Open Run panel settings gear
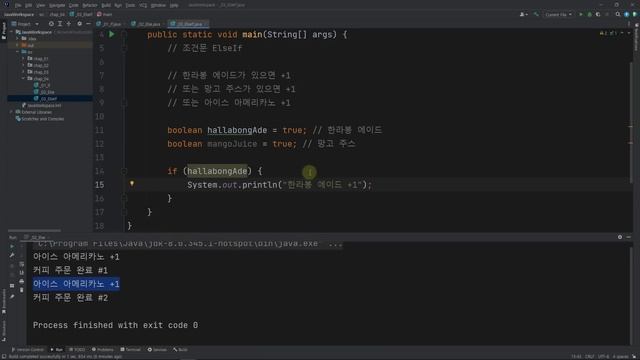 [620, 237]
